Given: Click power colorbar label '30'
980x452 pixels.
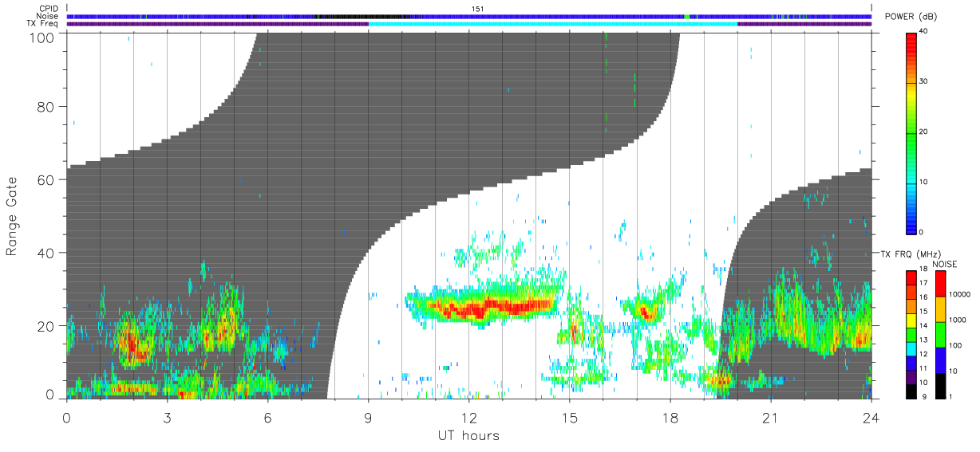Looking at the screenshot, I should coord(924,82).
